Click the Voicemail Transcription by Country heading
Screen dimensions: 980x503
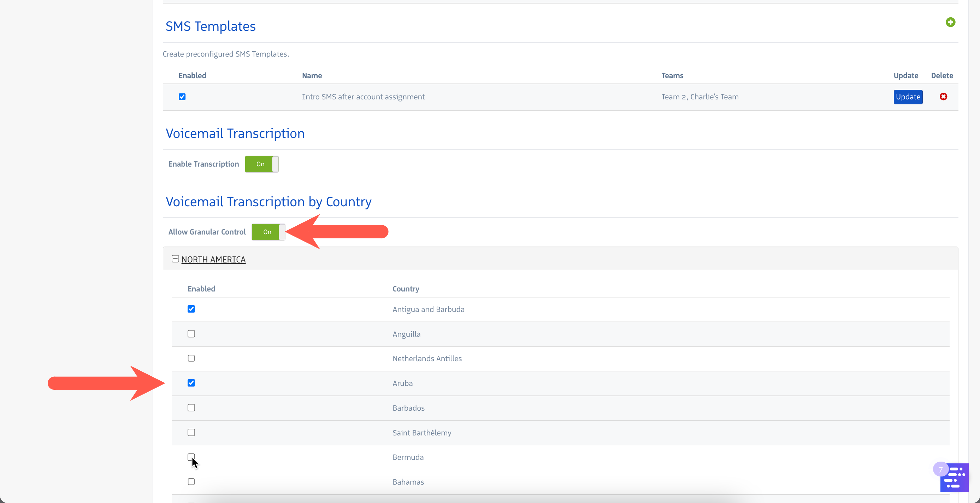pos(268,201)
